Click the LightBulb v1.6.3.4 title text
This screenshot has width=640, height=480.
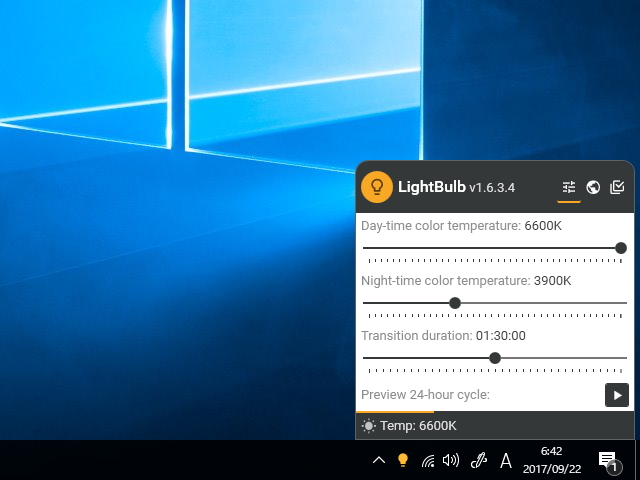pyautogui.click(x=456, y=187)
